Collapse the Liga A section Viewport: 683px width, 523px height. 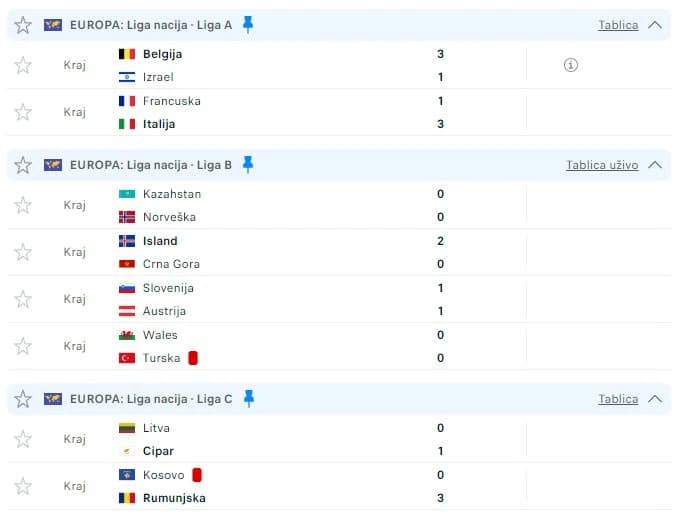coord(655,25)
